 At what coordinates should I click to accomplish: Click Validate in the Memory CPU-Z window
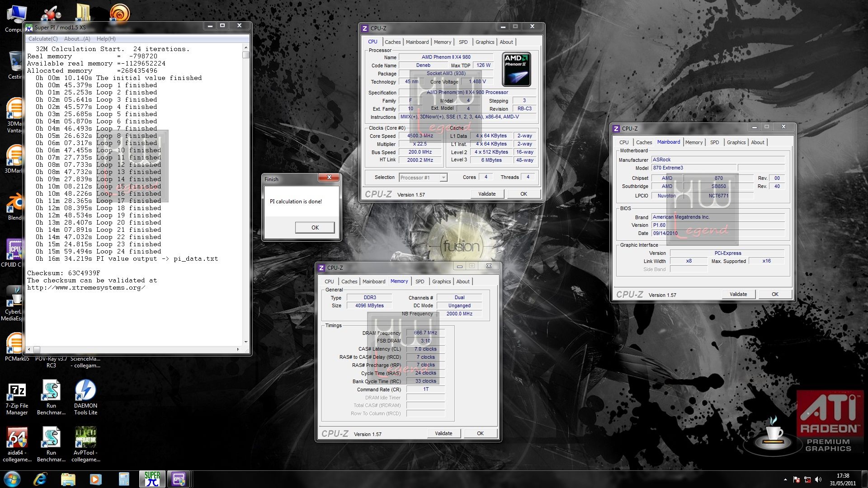point(443,434)
